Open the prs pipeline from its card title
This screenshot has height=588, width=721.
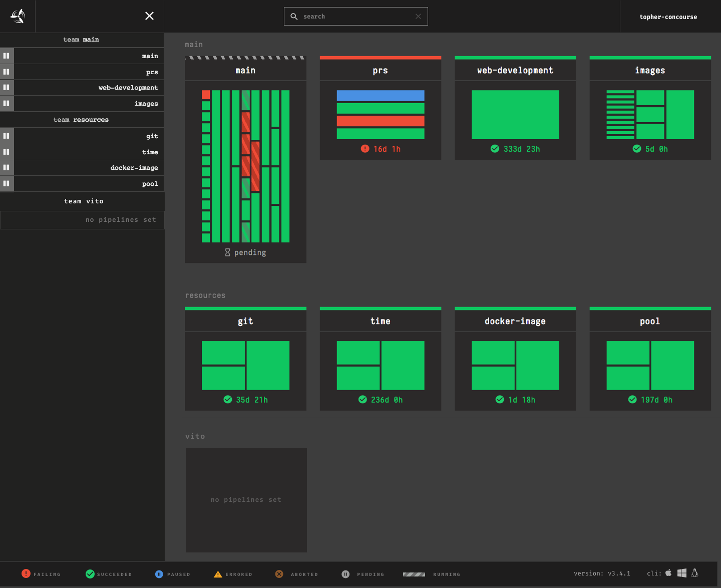(380, 70)
